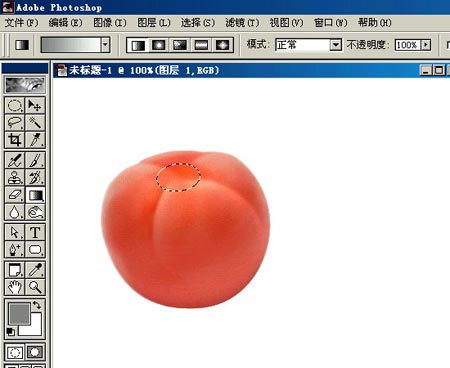Select the History Brush tool
The image size is (450, 368).
click(35, 177)
